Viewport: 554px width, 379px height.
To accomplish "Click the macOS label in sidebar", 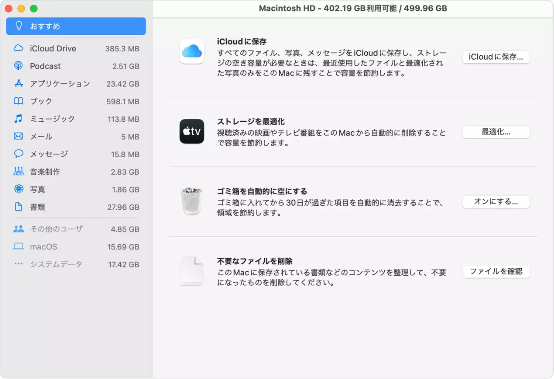I will click(x=43, y=247).
